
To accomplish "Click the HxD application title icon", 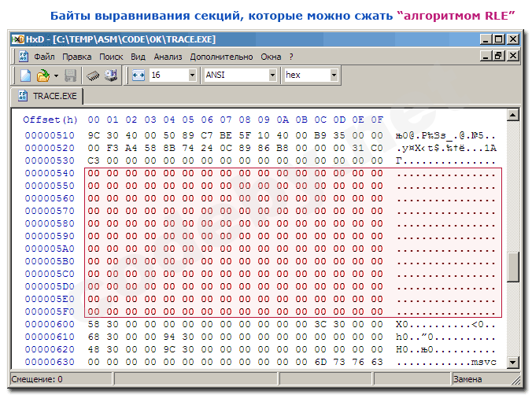I will [17, 39].
